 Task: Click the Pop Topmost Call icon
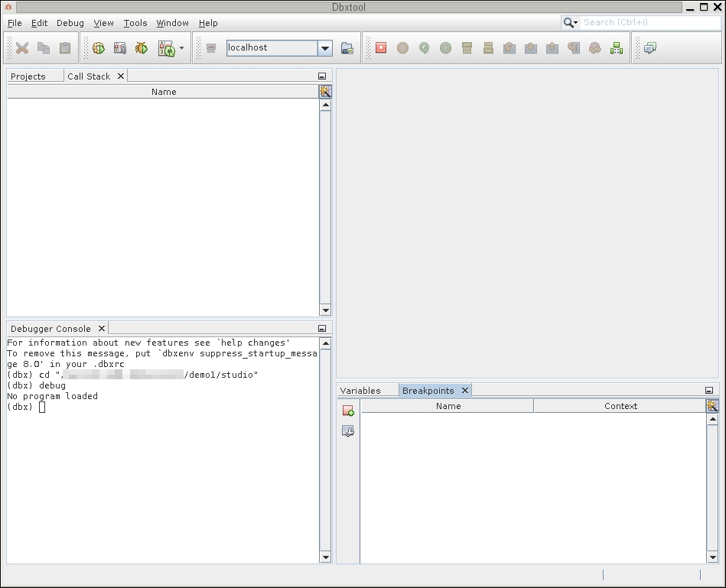595,47
